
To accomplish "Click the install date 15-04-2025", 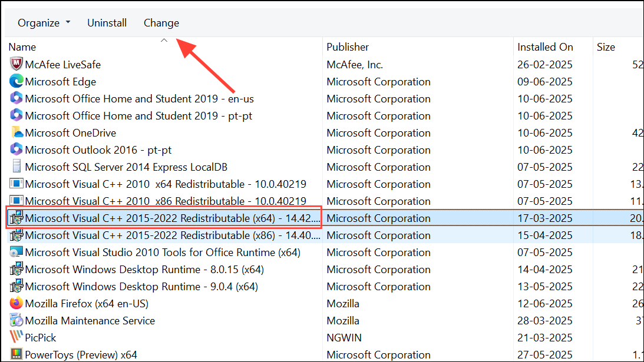I will click(544, 235).
